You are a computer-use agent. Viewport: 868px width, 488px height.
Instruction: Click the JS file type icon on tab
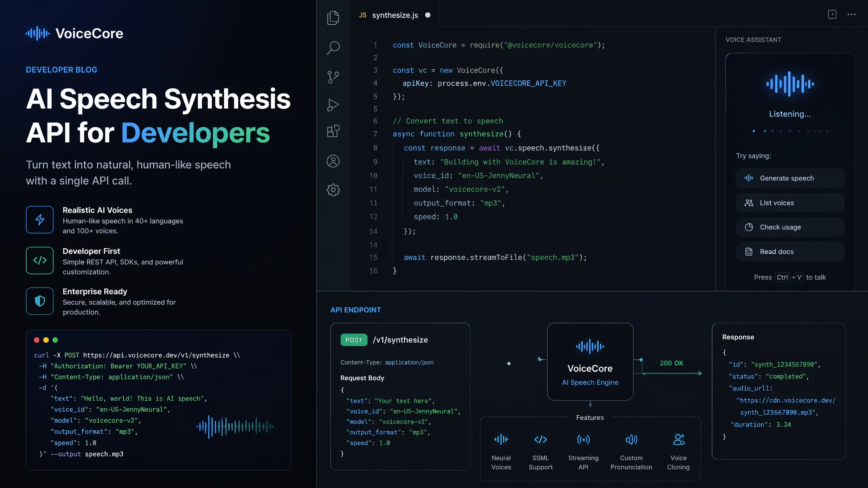363,15
